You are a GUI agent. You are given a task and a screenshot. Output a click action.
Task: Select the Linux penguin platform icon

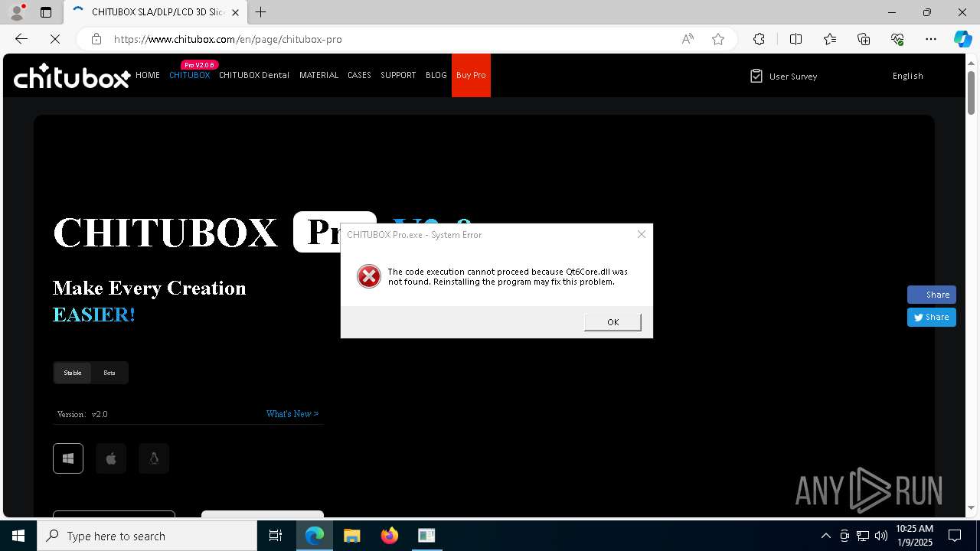tap(154, 458)
